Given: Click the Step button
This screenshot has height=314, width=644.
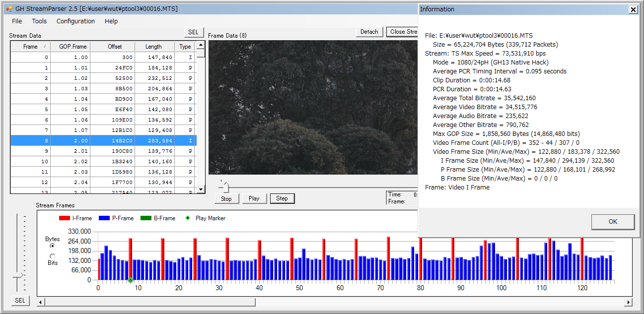Looking at the screenshot, I should click(282, 198).
